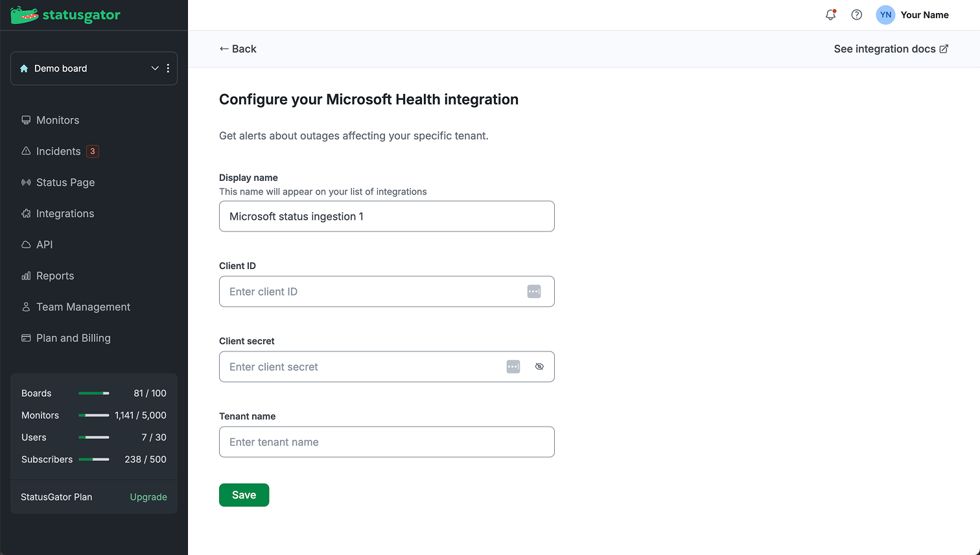
Task: Click the Users usage progress bar
Action: (94, 437)
